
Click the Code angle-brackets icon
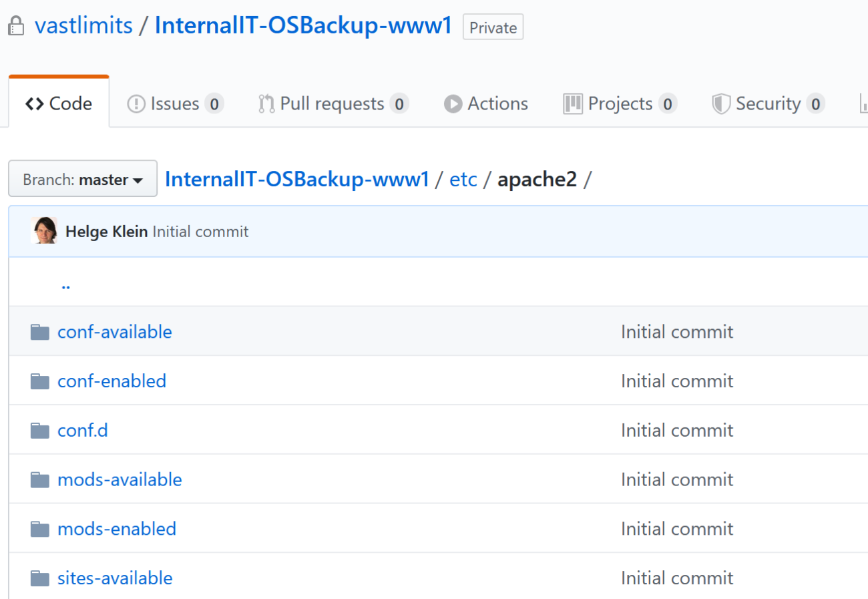[35, 103]
